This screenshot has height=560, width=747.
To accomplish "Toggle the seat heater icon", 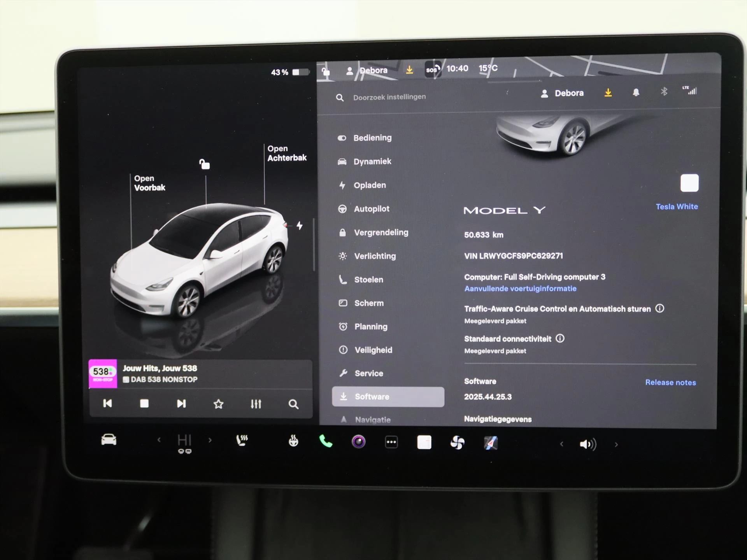I will click(x=242, y=441).
